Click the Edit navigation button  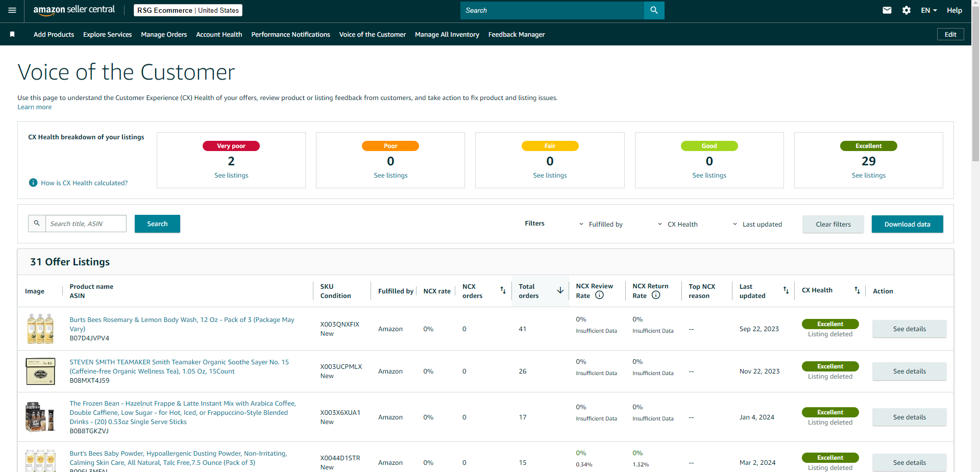pyautogui.click(x=950, y=34)
